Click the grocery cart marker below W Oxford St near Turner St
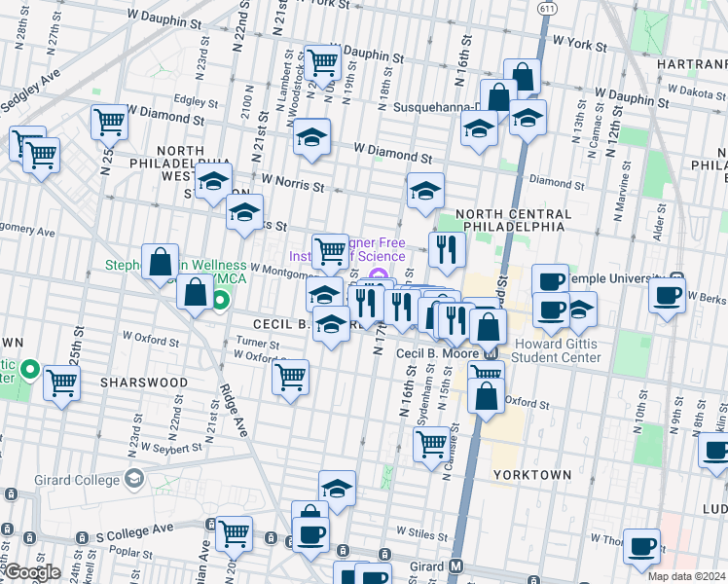The height and width of the screenshot is (584, 728). coord(290,378)
